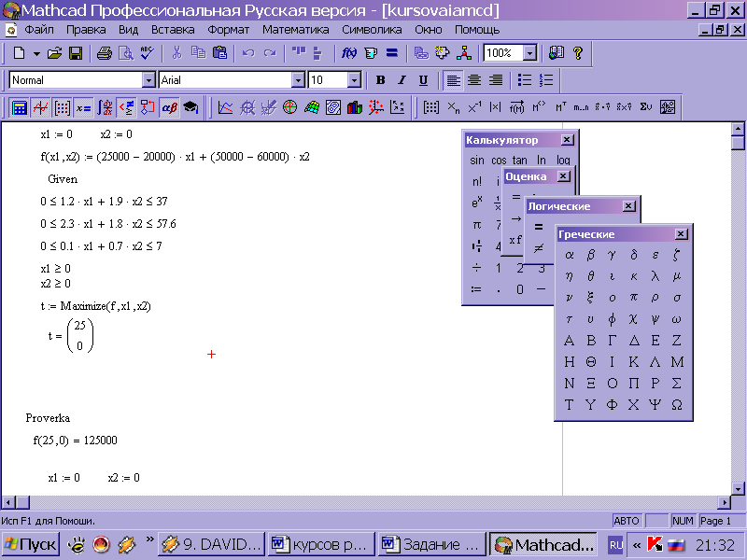Insert function with f(x) icon
Viewport: 747px width, 560px height.
348,53
